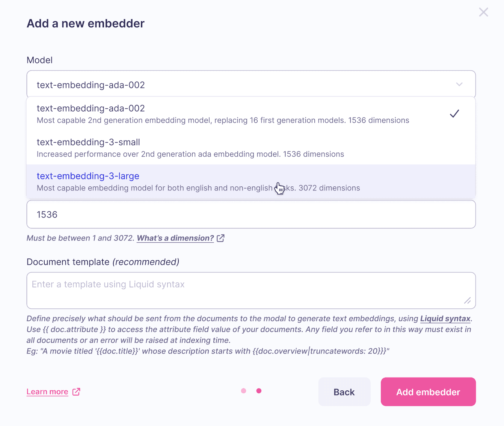The width and height of the screenshot is (504, 426).
Task: Collapse the Model dropdown using its chevron
Action: [459, 85]
